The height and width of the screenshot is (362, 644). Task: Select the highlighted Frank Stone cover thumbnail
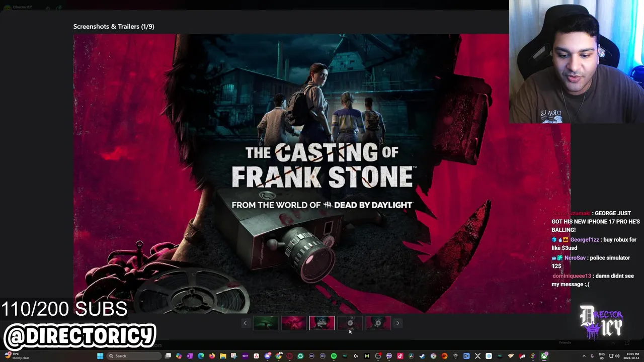[x=322, y=323]
